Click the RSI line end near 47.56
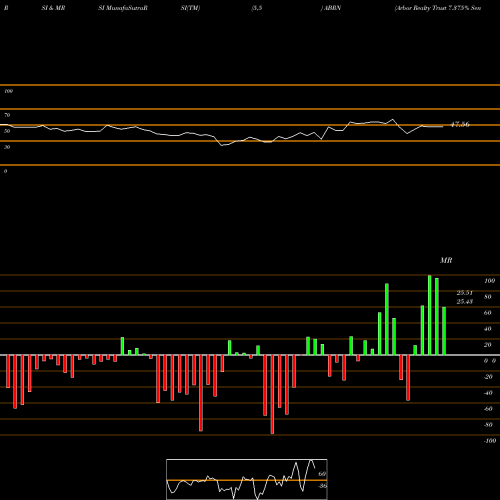 (x=442, y=127)
